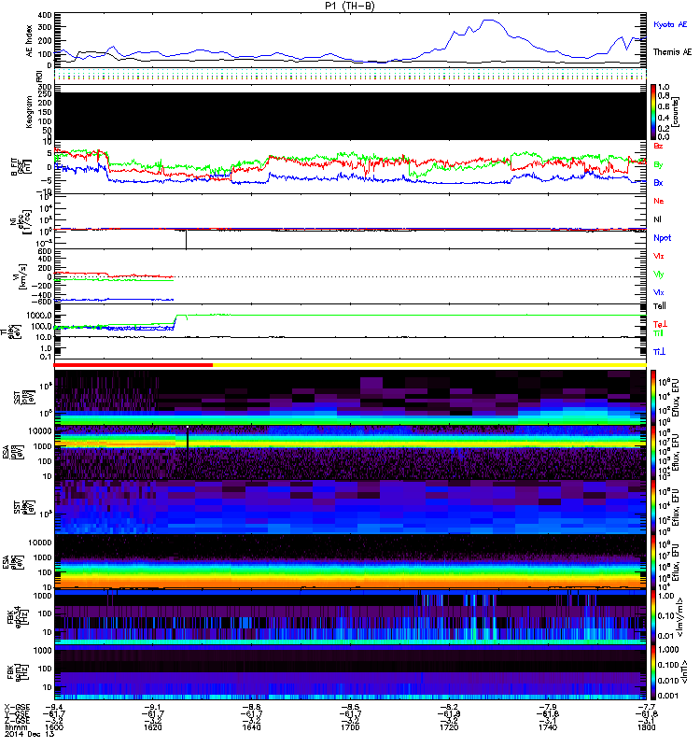Viewport: 700px width, 747px height.
Task: Click the blue Ti perpendicular legend label
Action: [x=659, y=352]
